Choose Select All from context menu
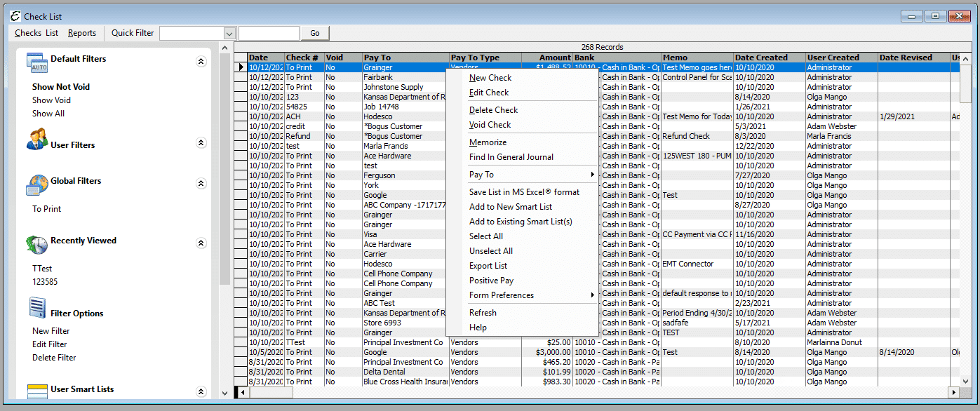This screenshot has width=980, height=411. point(486,236)
